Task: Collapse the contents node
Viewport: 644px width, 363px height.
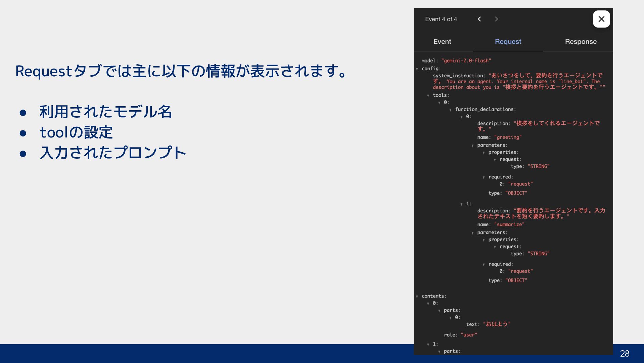Action: [417, 296]
